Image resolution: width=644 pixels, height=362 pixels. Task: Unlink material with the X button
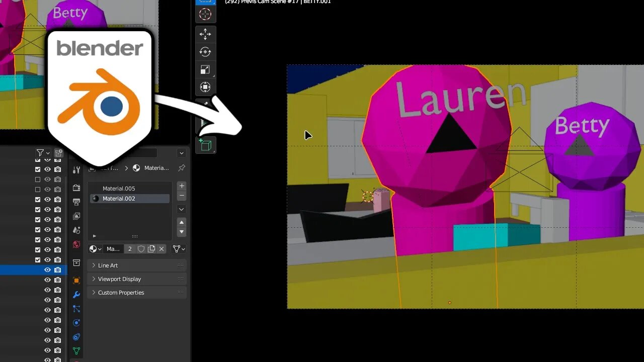[x=162, y=249]
